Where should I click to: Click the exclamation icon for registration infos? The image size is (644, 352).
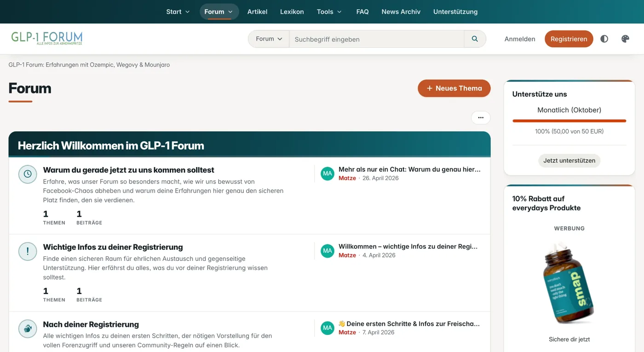(x=28, y=251)
